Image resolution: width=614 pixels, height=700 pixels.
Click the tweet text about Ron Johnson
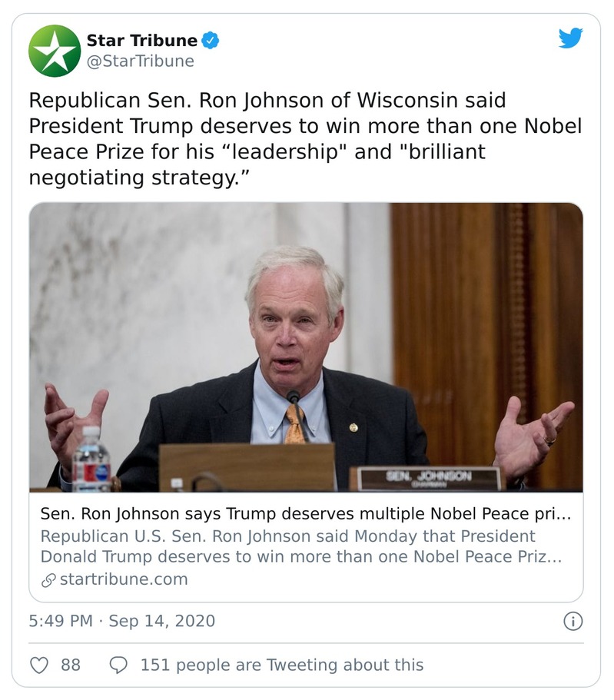point(305,138)
